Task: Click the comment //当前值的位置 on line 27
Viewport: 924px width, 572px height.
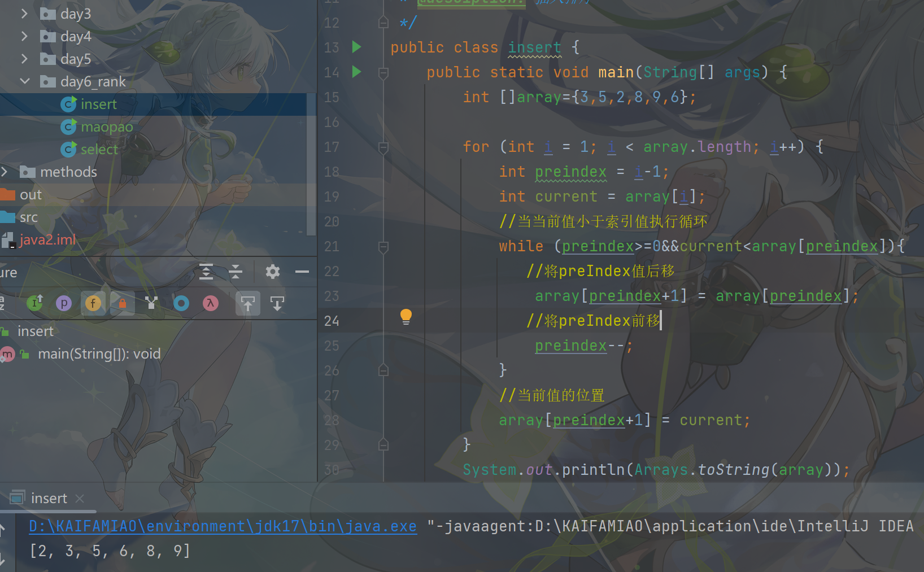Action: tap(552, 395)
